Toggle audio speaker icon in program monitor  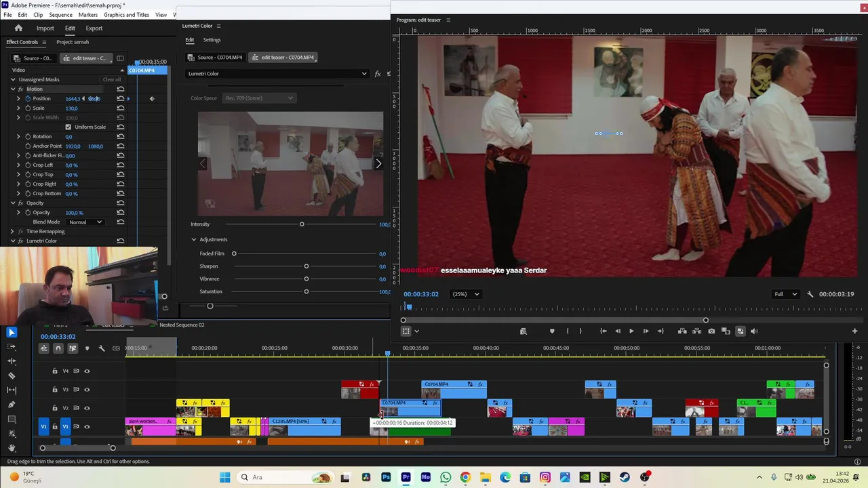pyautogui.click(x=754, y=331)
